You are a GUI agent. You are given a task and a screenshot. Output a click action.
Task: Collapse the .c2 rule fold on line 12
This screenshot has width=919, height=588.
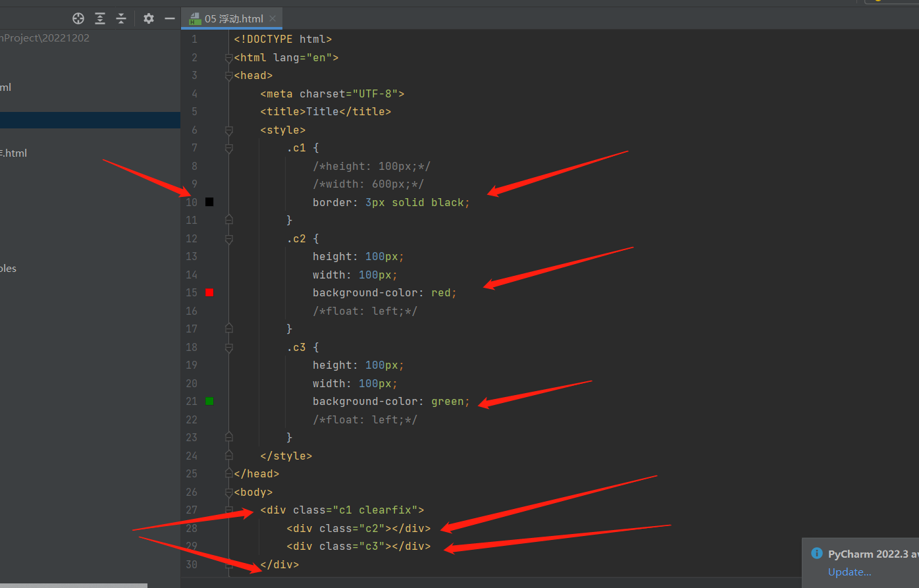[x=229, y=239]
